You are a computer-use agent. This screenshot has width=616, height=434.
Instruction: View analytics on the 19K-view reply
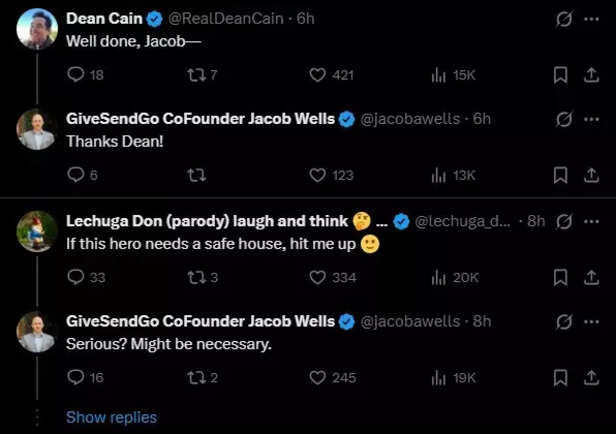pyautogui.click(x=438, y=377)
